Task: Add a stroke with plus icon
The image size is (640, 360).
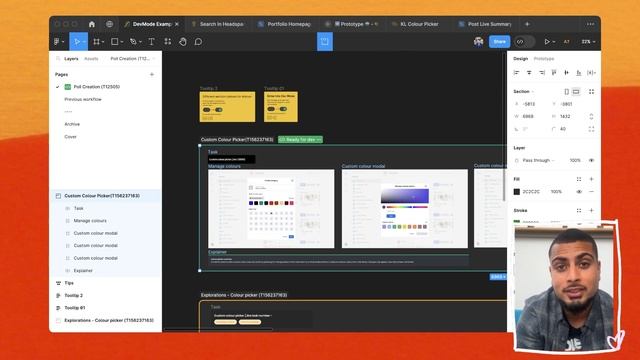Action: (591, 211)
